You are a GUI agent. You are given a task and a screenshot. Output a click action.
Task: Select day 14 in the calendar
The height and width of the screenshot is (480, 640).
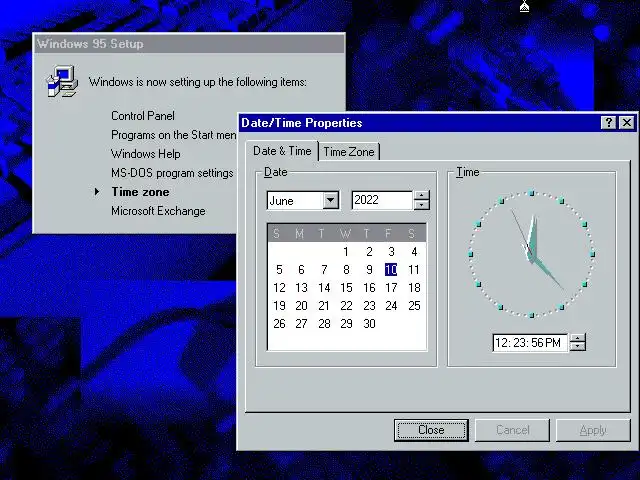click(324, 288)
